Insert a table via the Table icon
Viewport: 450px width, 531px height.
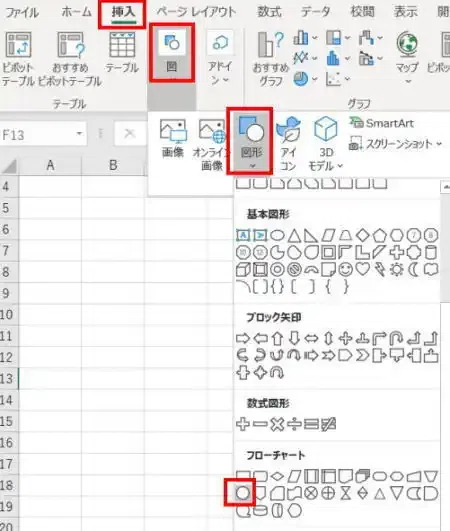(x=122, y=52)
